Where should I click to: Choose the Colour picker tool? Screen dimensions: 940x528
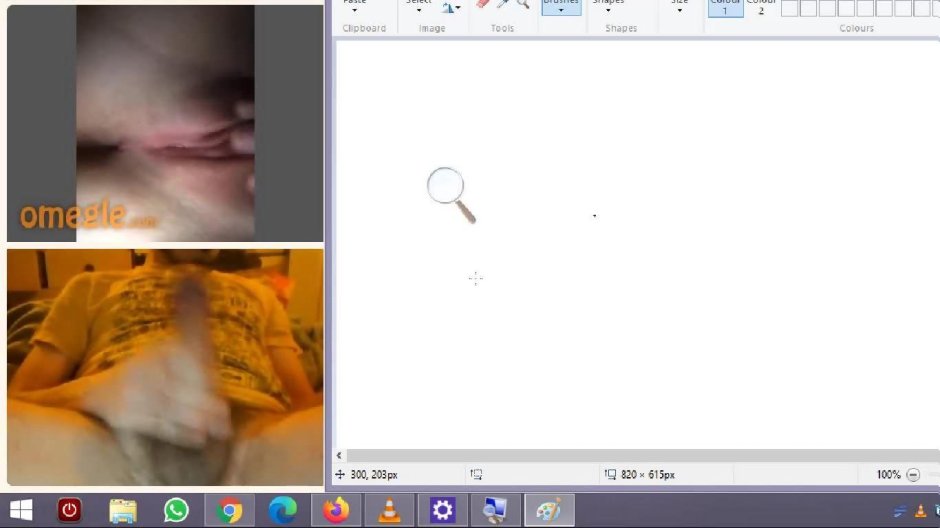pyautogui.click(x=503, y=4)
